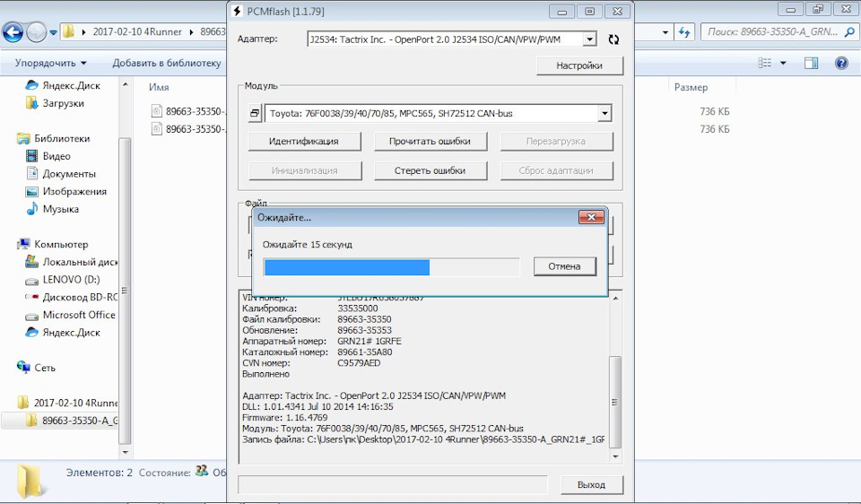The height and width of the screenshot is (504, 861).
Task: Open view options dropdown arrow in Explorer
Action: (783, 63)
